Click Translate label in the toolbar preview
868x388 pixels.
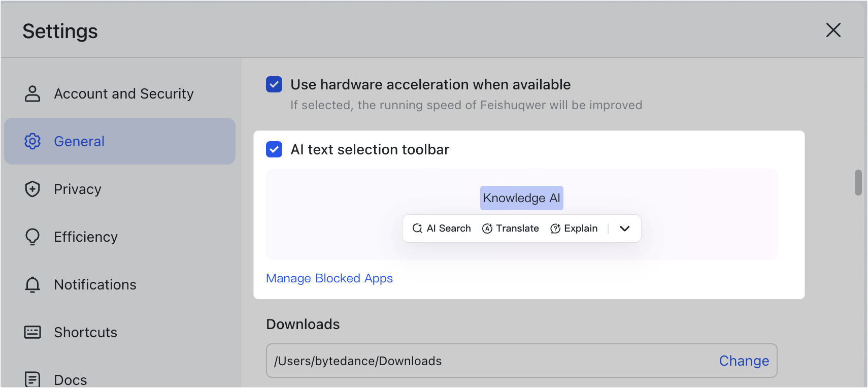[x=517, y=229]
